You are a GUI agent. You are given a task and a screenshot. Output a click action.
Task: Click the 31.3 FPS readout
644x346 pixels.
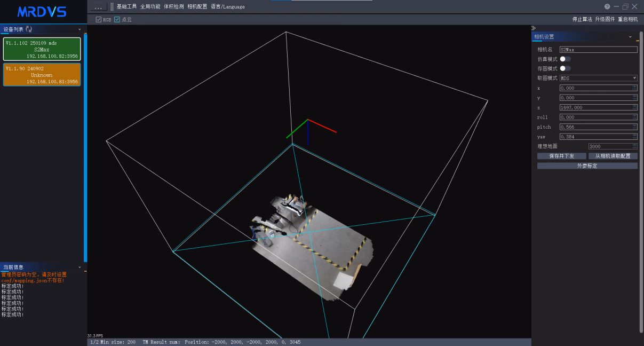tap(96, 335)
